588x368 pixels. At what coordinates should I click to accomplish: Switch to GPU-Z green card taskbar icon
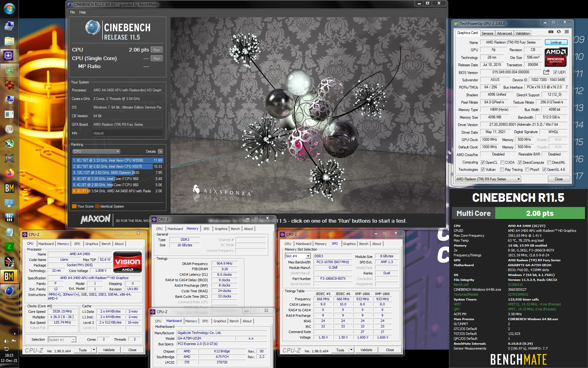pos(9,71)
